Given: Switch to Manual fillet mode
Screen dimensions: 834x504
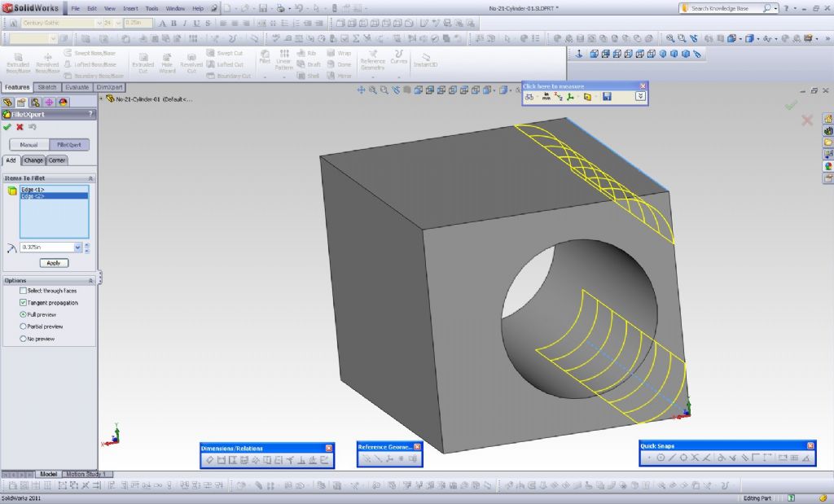Looking at the screenshot, I should (29, 145).
